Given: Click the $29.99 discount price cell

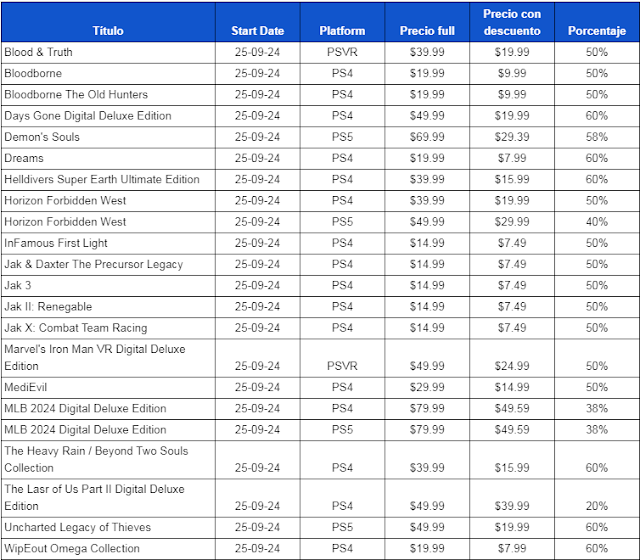Looking at the screenshot, I should click(512, 222).
